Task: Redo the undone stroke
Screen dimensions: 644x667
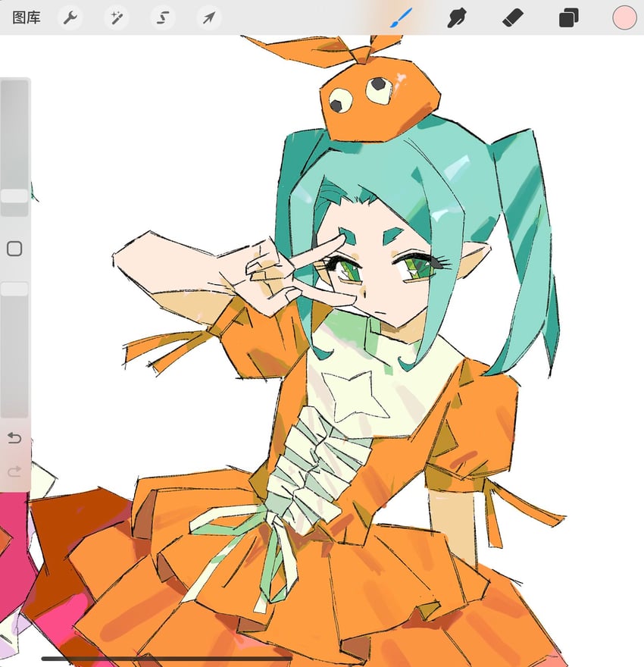Action: tap(14, 471)
